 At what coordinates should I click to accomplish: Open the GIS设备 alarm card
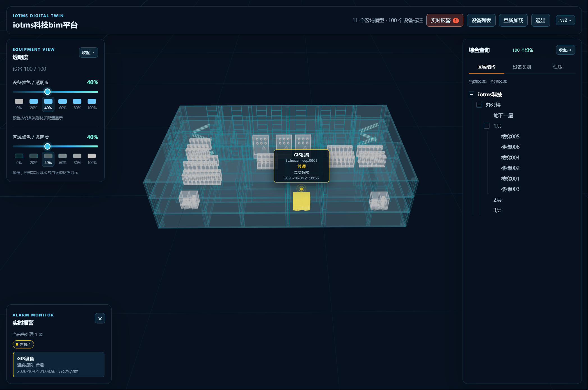[x=59, y=364]
